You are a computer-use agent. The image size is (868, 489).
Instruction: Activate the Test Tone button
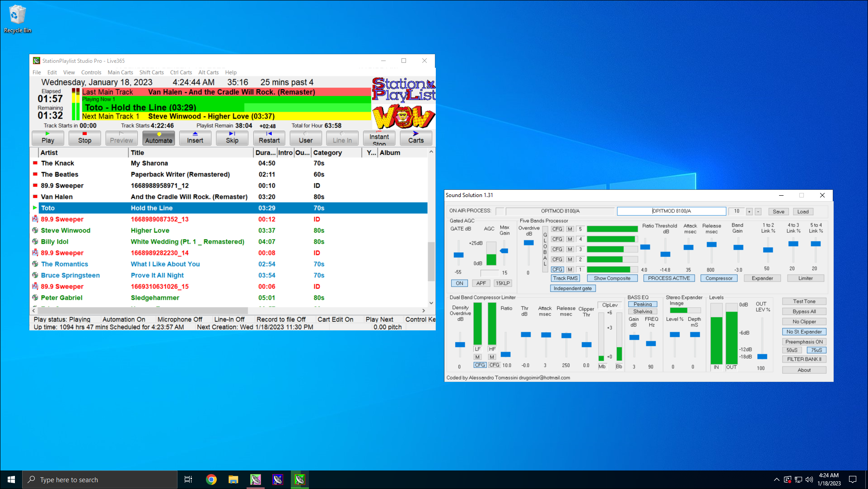[804, 301]
